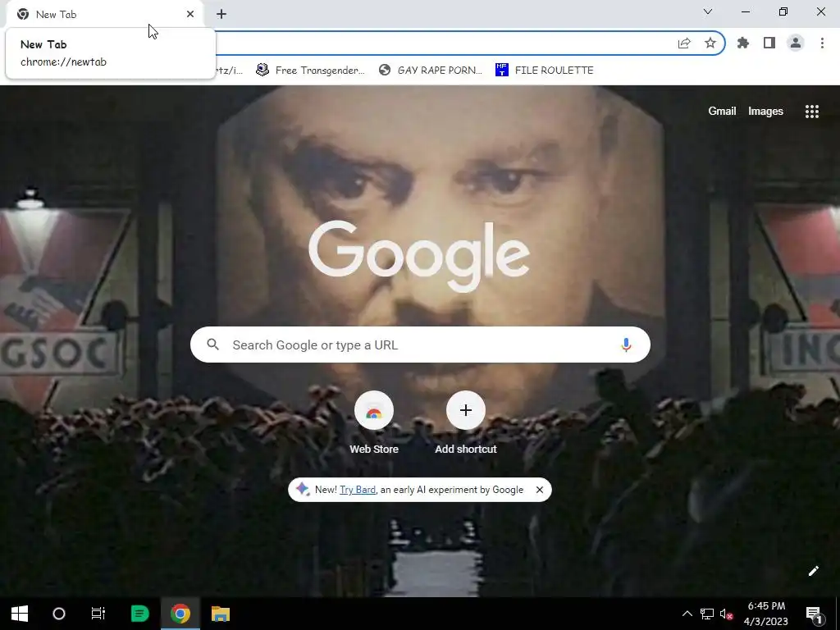
Task: Click the share this page icon
Action: (x=684, y=43)
